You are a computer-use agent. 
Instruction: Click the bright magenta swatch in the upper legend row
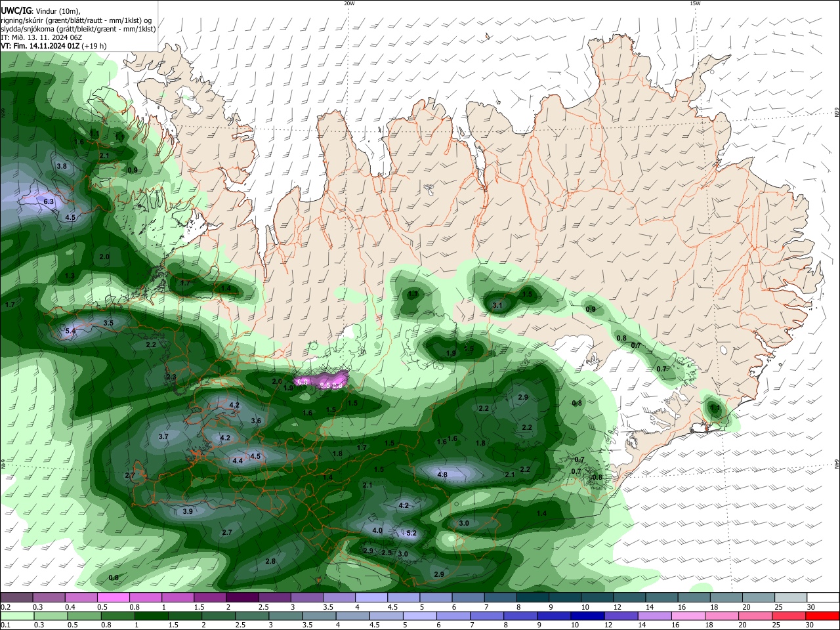(x=114, y=597)
